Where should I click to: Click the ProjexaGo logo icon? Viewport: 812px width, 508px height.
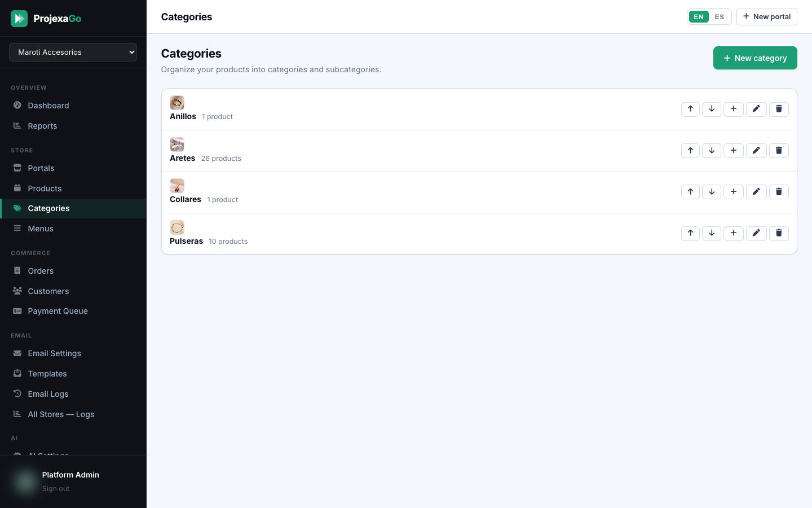pos(19,19)
